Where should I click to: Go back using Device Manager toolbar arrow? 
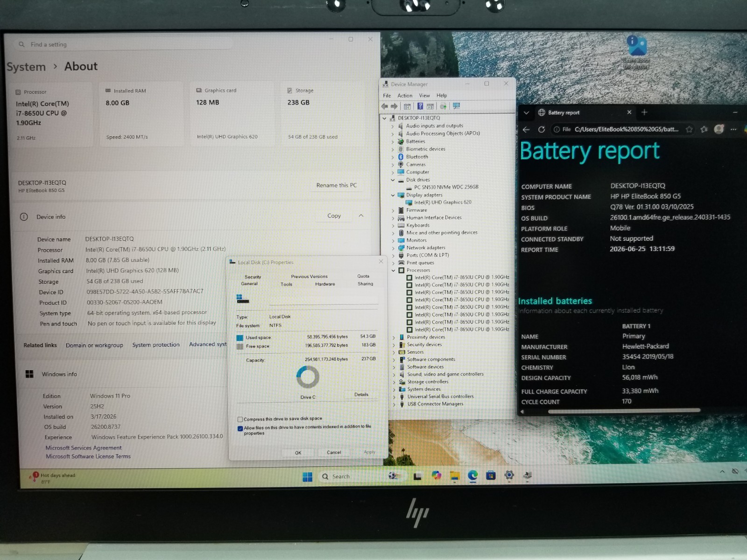[x=385, y=106]
